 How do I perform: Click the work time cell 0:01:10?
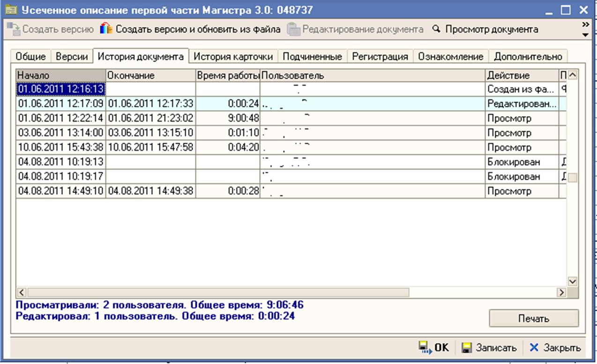point(228,133)
